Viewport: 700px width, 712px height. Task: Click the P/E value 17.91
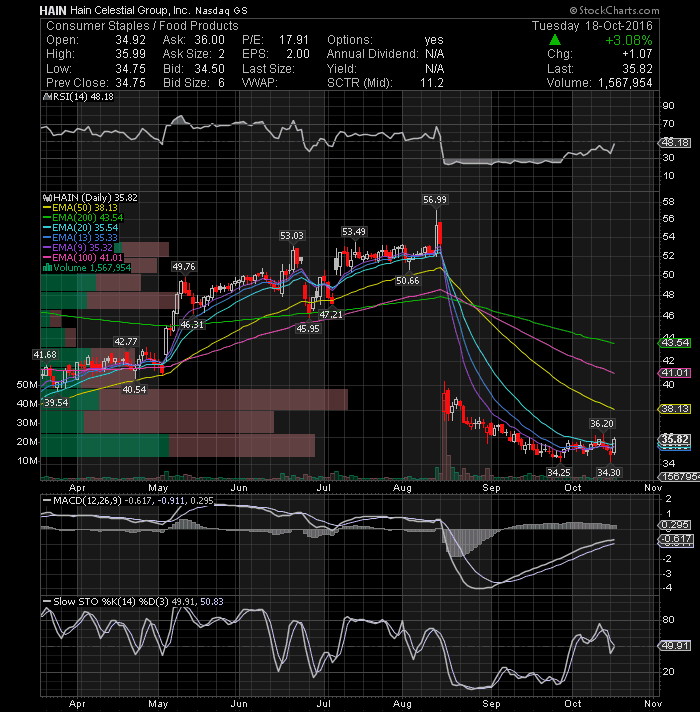tap(294, 40)
